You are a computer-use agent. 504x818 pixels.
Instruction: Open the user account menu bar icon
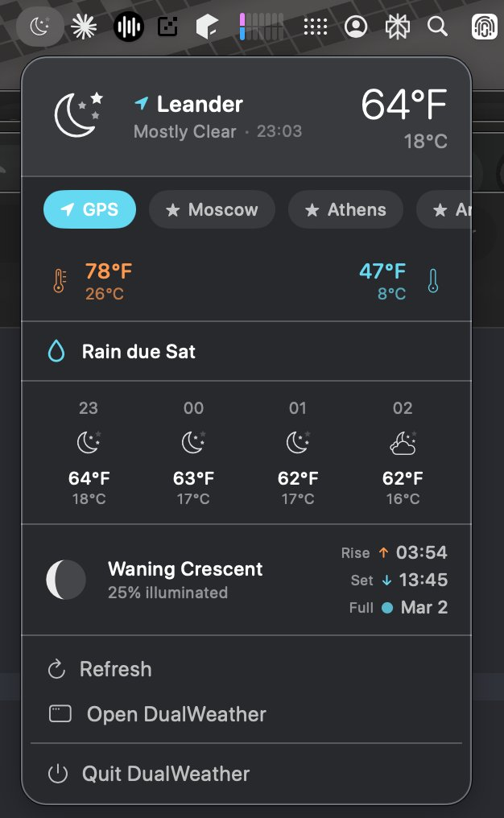coord(356,26)
